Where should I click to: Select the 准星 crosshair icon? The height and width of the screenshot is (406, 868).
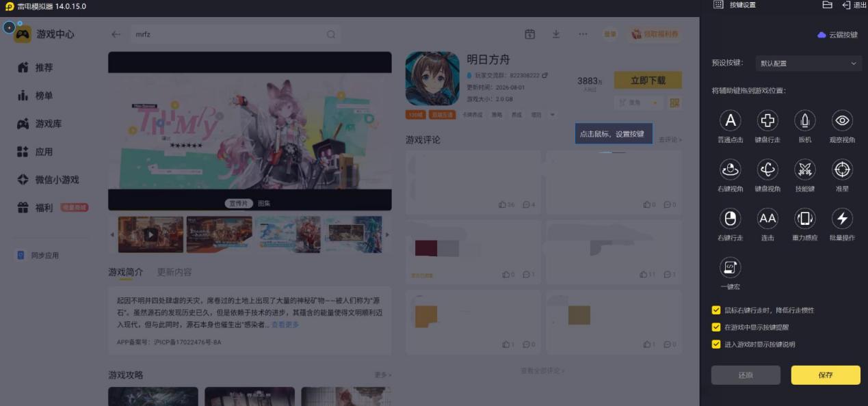(842, 169)
